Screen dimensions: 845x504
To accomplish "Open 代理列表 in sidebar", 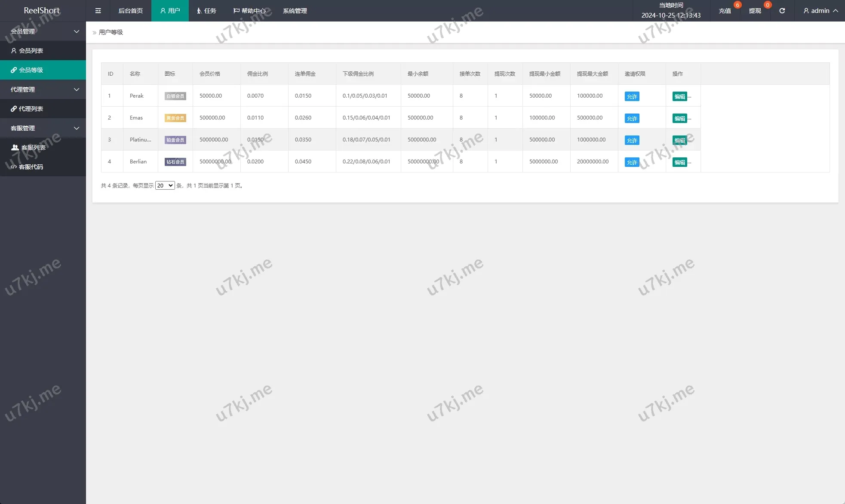I will pos(31,109).
